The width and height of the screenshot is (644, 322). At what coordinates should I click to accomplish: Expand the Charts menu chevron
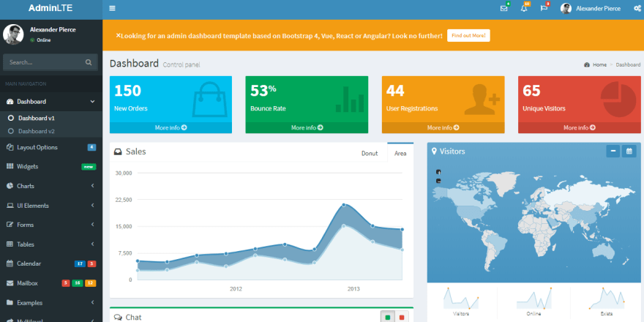(x=92, y=186)
